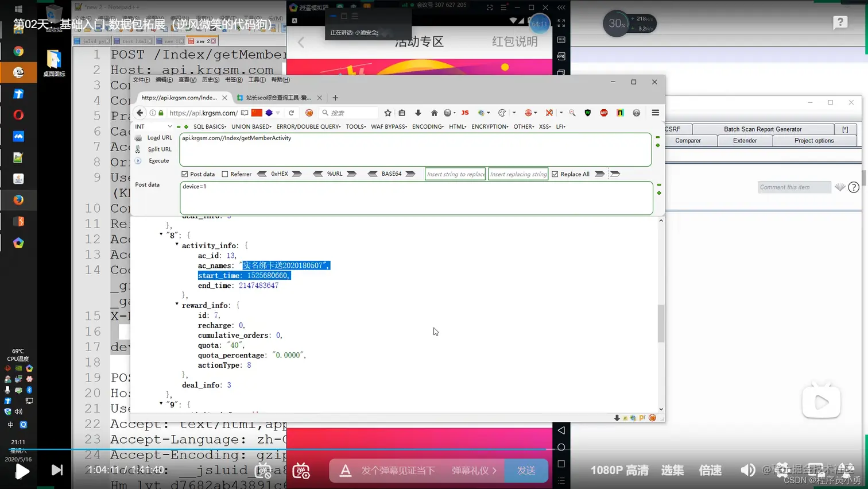Click the Execute button in HackBar
This screenshot has height=489, width=868.
coord(158,161)
